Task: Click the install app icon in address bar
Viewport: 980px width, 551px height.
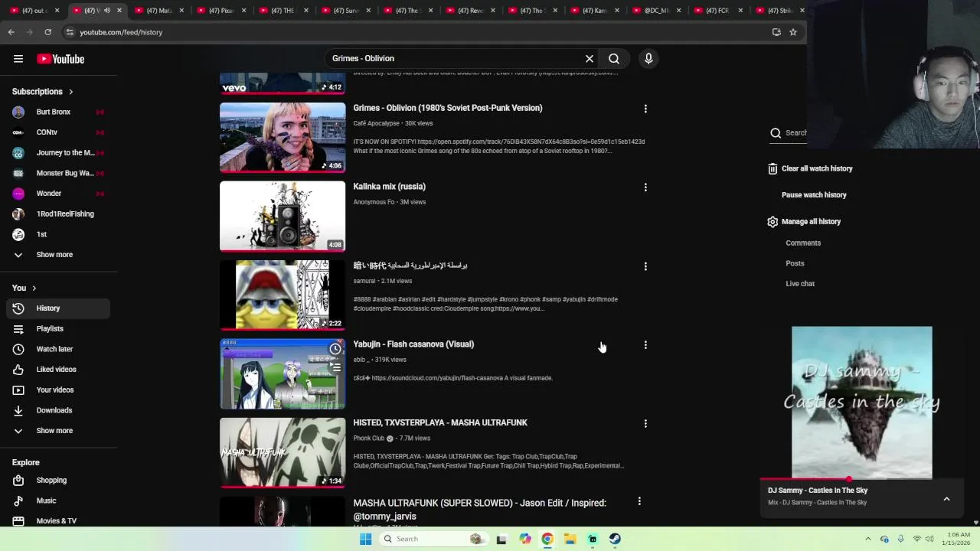Action: click(x=776, y=32)
